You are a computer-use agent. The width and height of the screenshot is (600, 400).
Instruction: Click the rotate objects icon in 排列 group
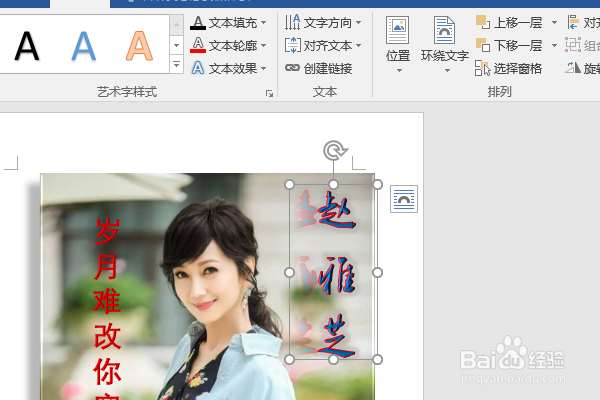[573, 68]
